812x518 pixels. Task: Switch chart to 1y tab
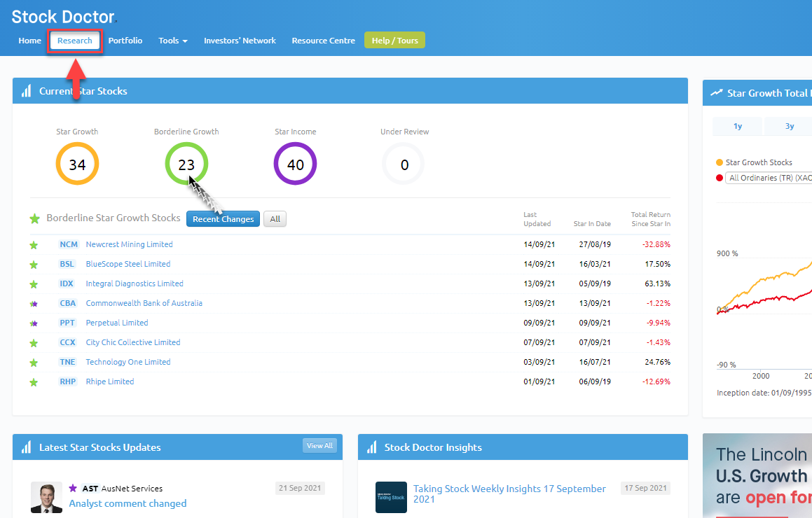coord(738,126)
